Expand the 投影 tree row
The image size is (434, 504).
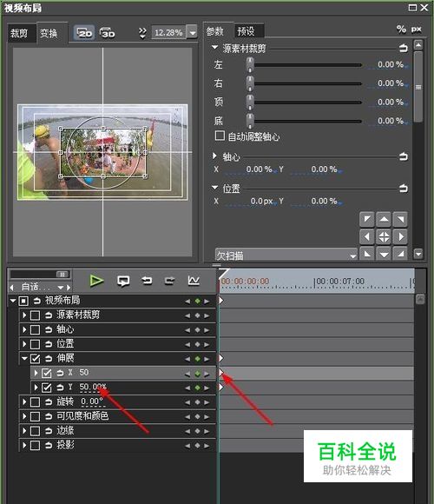24,445
